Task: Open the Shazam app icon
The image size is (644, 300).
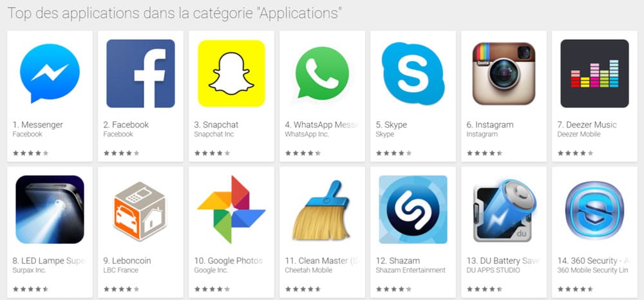Action: pyautogui.click(x=413, y=210)
